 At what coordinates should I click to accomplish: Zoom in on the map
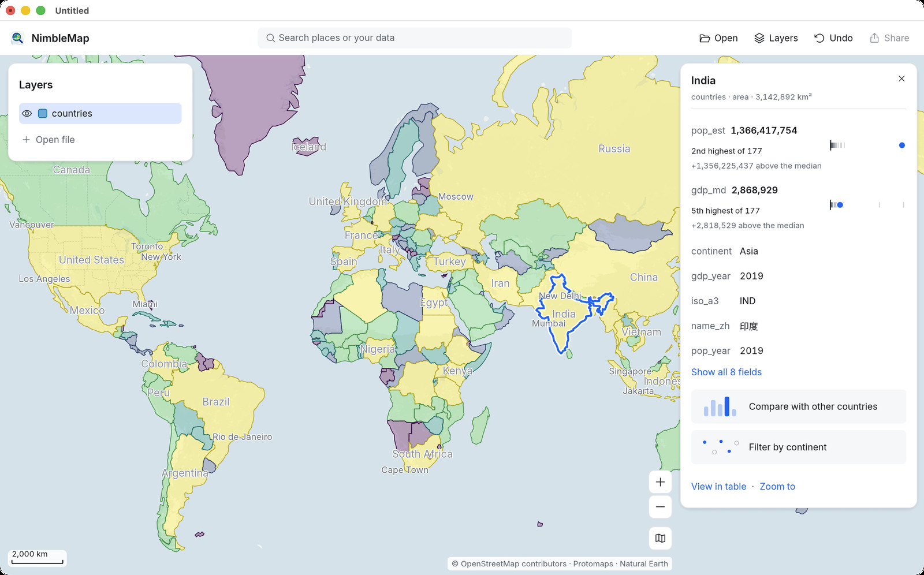pyautogui.click(x=660, y=482)
